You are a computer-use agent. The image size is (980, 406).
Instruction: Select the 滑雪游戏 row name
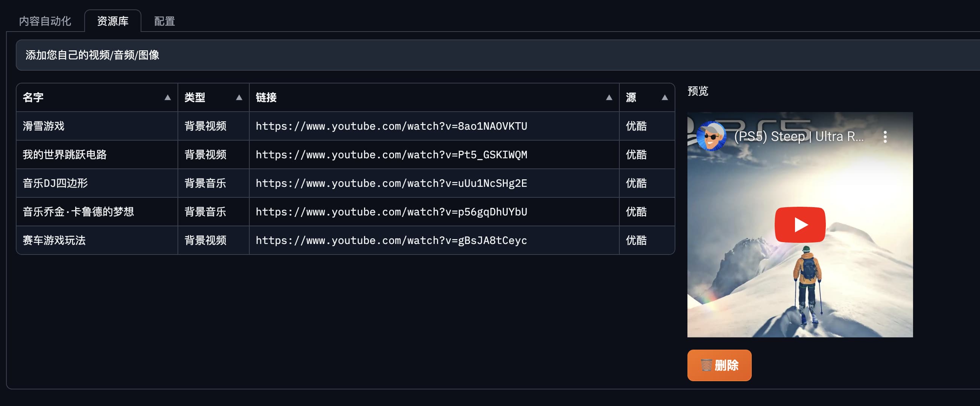(x=44, y=126)
